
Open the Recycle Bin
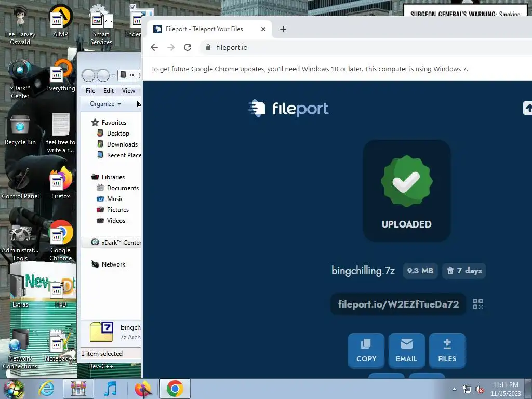point(20,129)
